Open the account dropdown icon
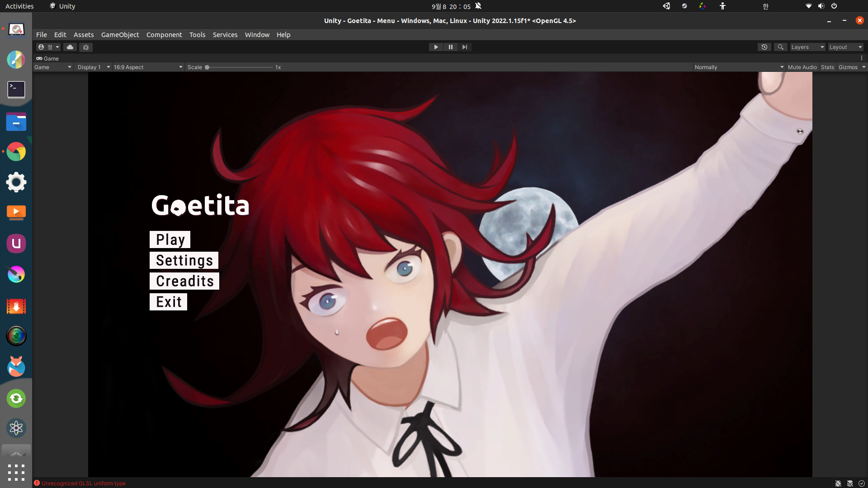Image resolution: width=868 pixels, height=488 pixels. coord(48,47)
